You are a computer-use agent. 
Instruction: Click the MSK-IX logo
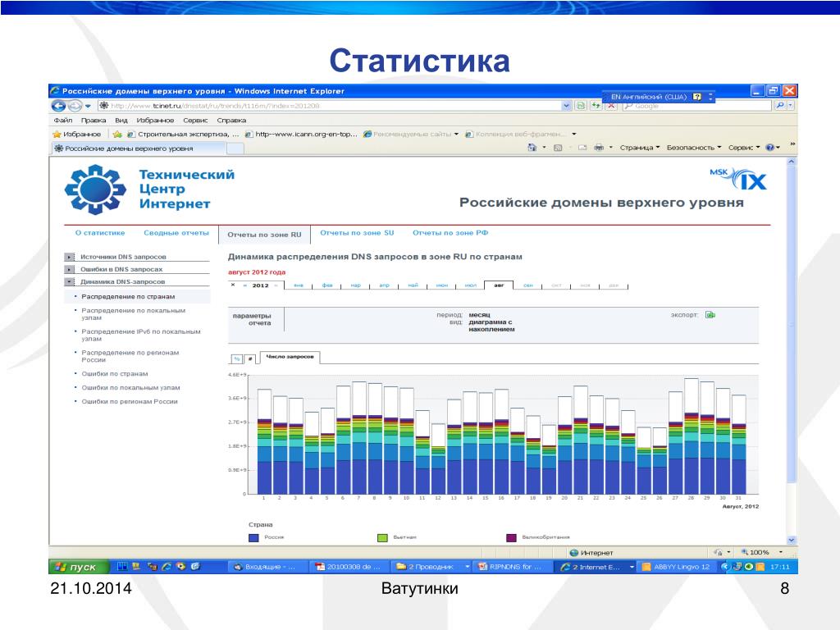click(x=739, y=179)
